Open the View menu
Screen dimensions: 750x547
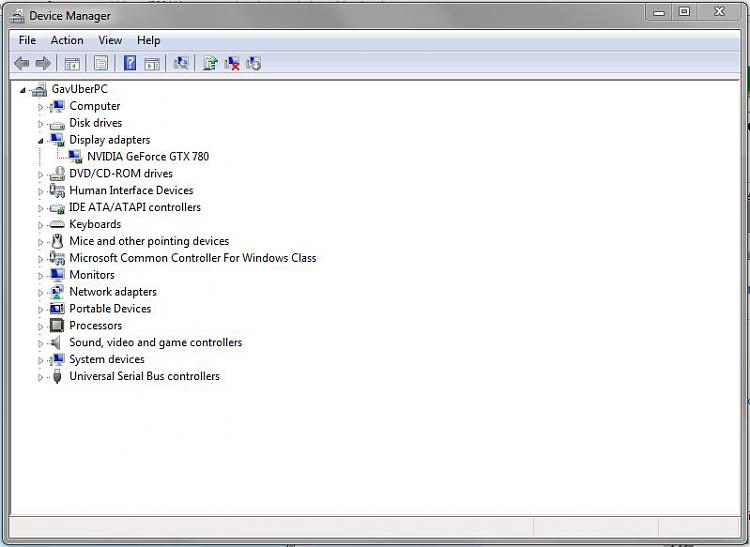[110, 40]
